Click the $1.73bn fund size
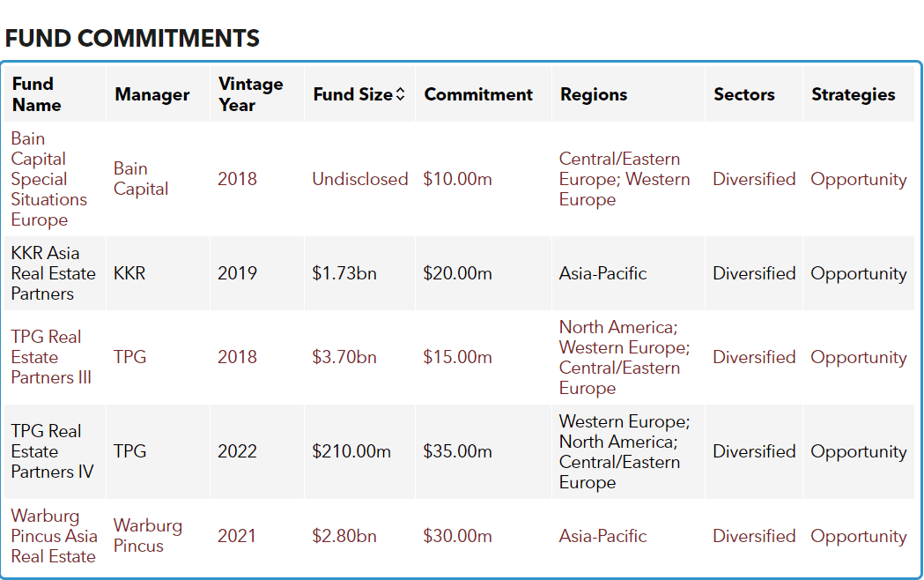Viewport: 924px width, 580px height. (344, 273)
